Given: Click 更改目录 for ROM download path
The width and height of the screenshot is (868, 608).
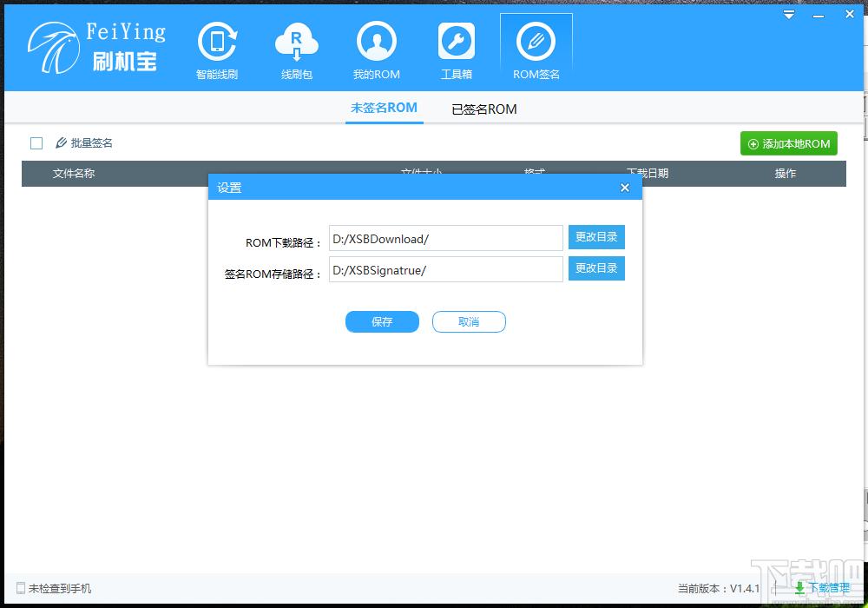Looking at the screenshot, I should pos(596,237).
